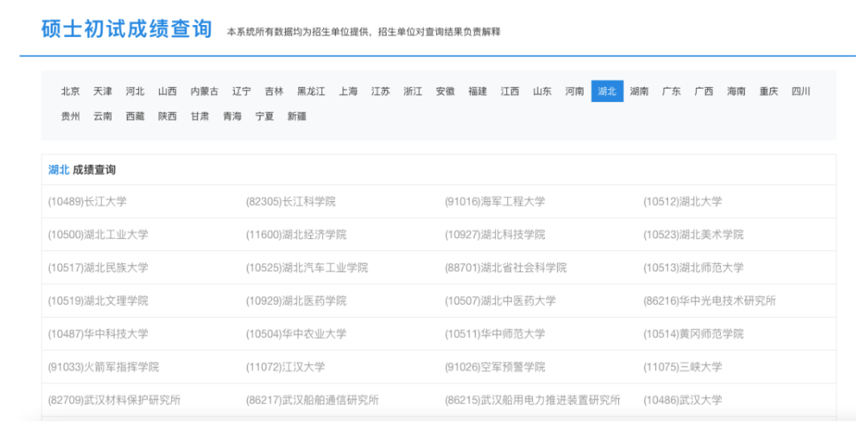Select (10513)湖北师范大学 link

coord(693,268)
